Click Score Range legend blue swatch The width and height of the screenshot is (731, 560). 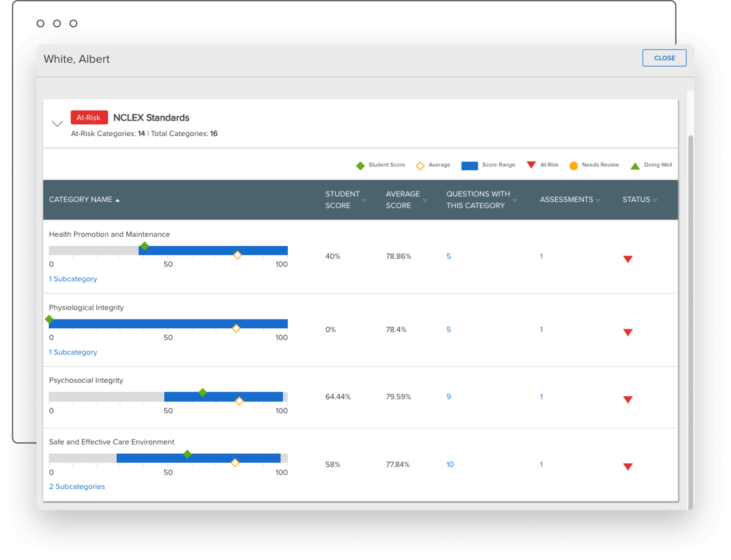[469, 166]
